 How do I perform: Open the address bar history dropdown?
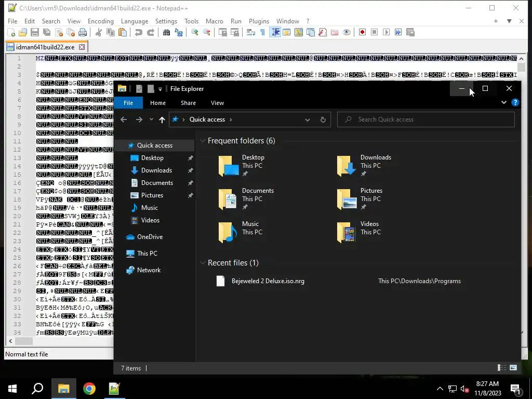[x=308, y=119]
